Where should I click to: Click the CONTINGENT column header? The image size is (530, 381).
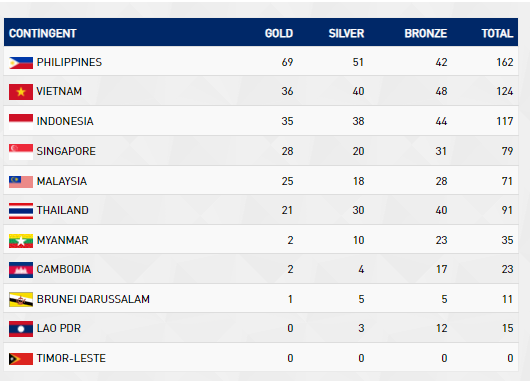(x=43, y=33)
